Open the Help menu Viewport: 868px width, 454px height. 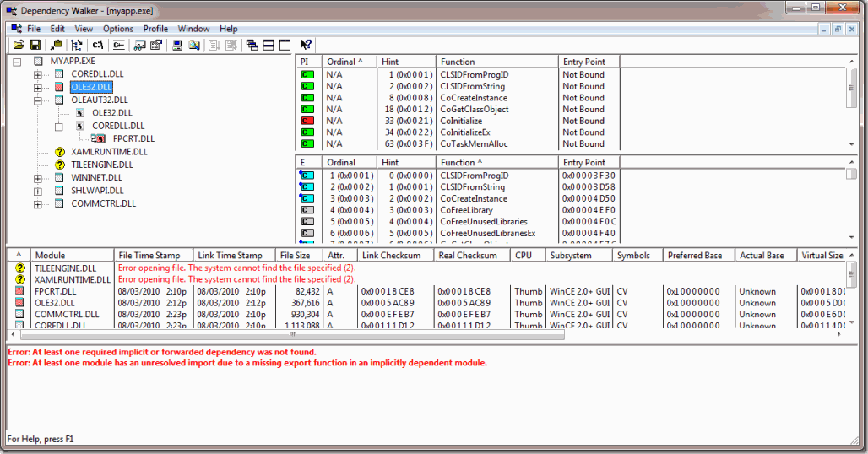(229, 29)
